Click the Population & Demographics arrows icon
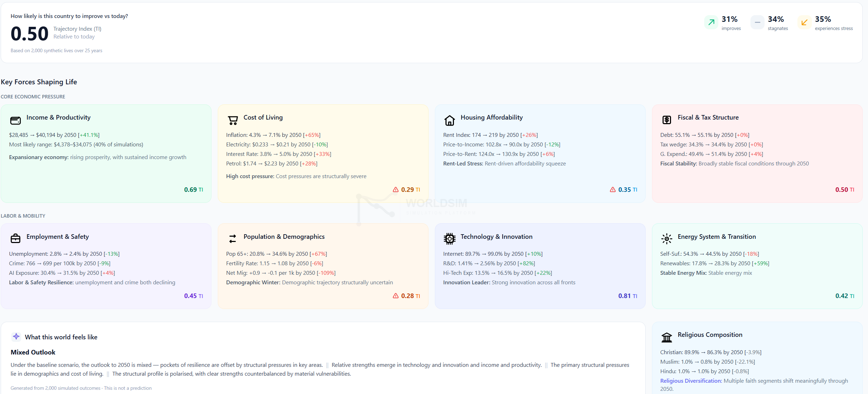This screenshot has width=868, height=394. click(233, 239)
